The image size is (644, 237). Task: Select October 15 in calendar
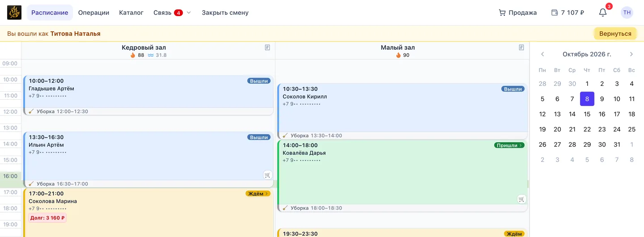tap(587, 114)
